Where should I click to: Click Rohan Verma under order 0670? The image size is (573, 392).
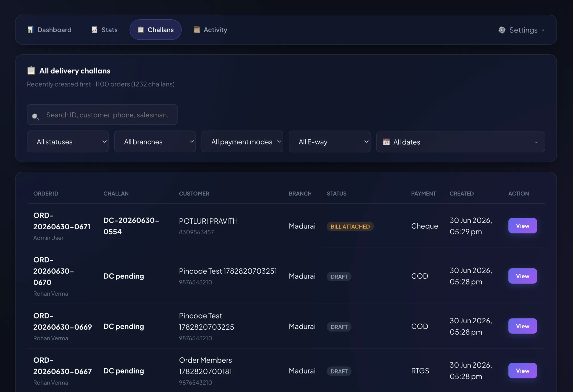click(51, 293)
